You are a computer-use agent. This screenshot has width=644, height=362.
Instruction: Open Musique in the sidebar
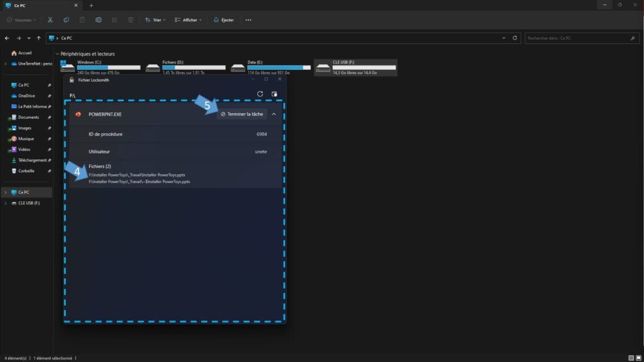click(26, 139)
